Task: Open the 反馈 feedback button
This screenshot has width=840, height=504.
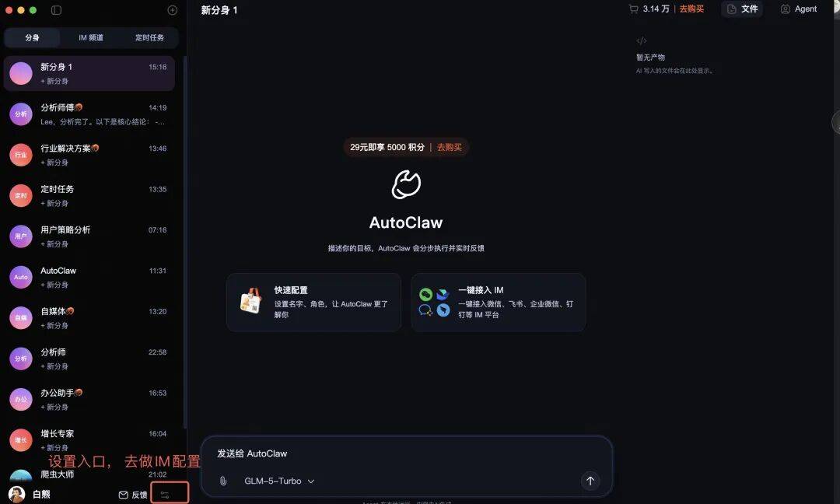Action: coord(133,495)
